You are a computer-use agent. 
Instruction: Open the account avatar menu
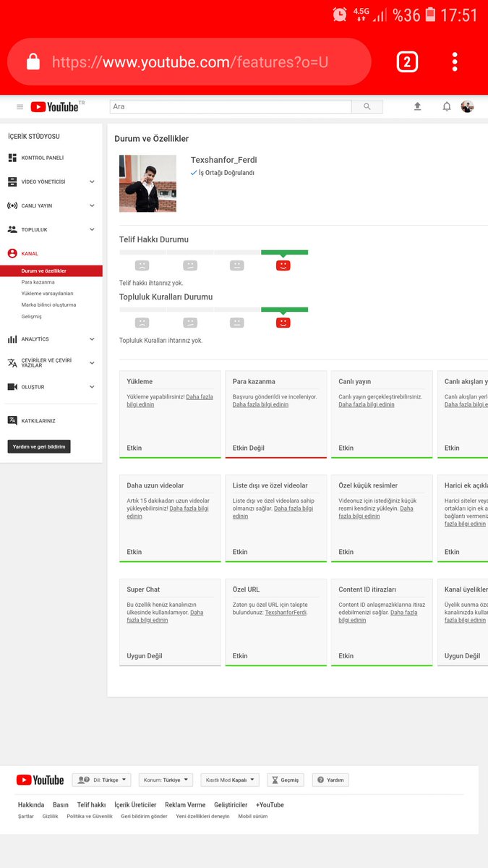click(x=467, y=106)
